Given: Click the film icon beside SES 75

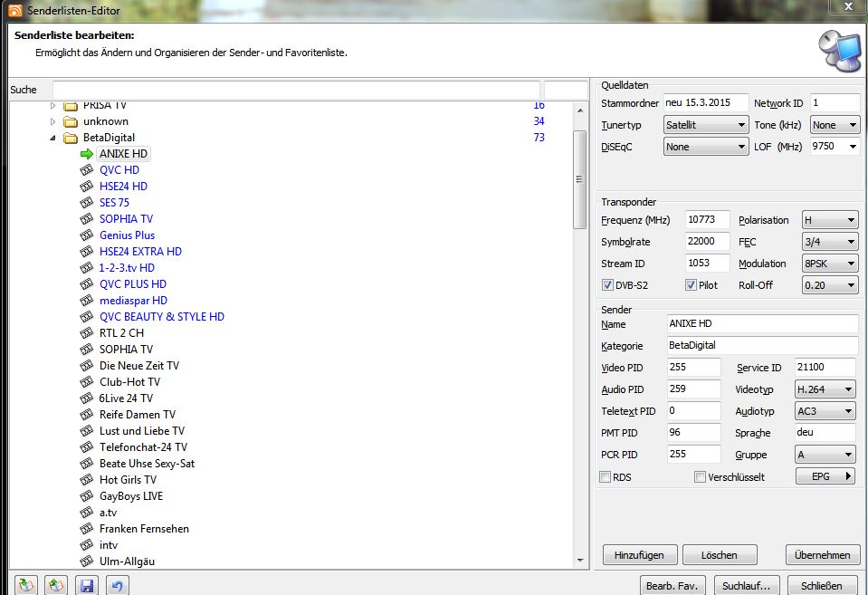Looking at the screenshot, I should click(x=86, y=203).
